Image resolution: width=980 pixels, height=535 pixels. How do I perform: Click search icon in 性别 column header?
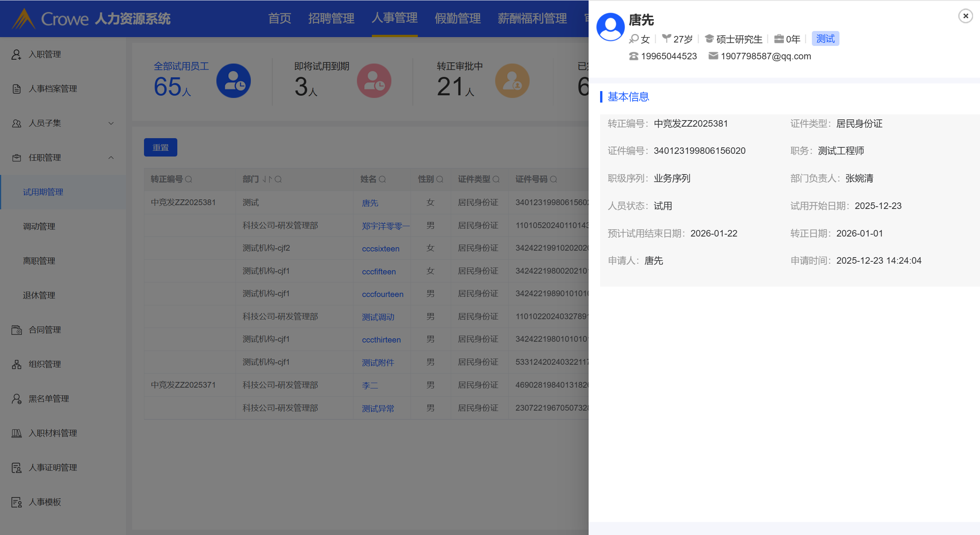click(x=440, y=179)
